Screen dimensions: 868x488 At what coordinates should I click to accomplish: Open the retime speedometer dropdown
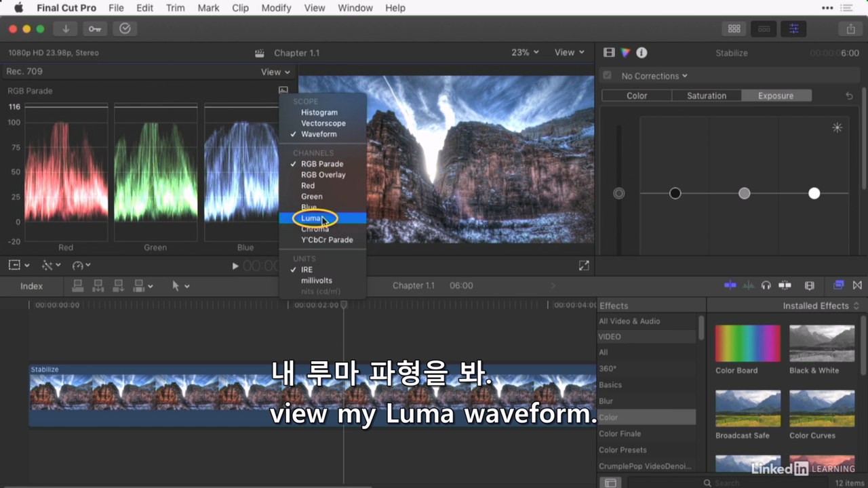click(81, 265)
